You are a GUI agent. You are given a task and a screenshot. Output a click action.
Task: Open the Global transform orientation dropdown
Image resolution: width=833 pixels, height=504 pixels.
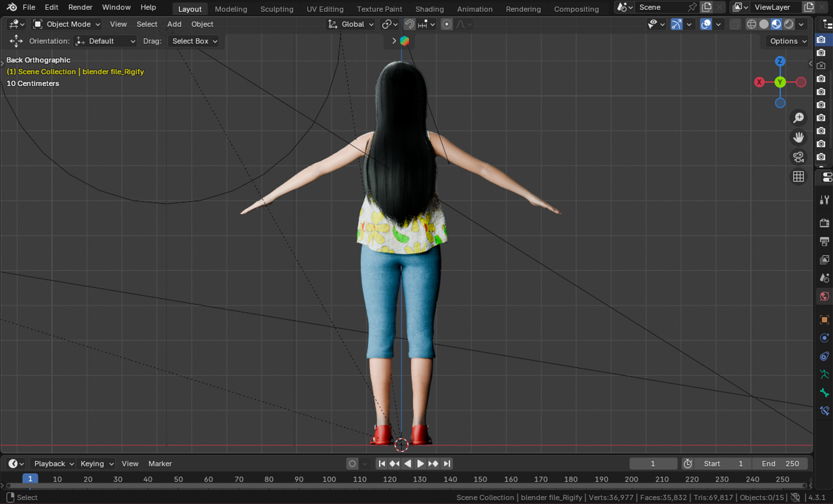(351, 24)
